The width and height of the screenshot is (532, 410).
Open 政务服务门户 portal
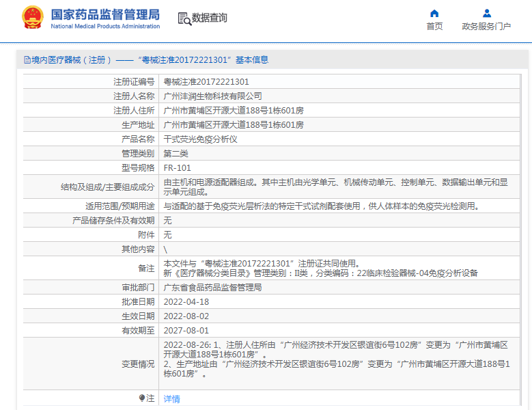point(486,26)
